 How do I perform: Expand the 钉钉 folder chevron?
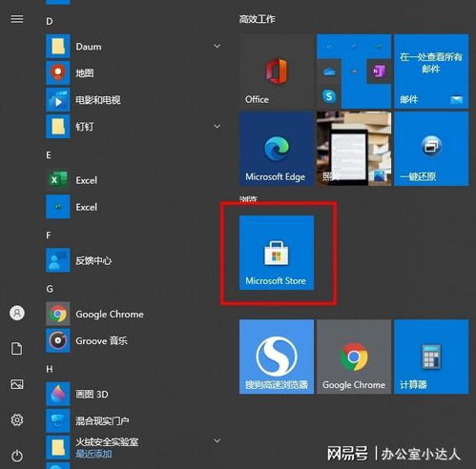[217, 127]
